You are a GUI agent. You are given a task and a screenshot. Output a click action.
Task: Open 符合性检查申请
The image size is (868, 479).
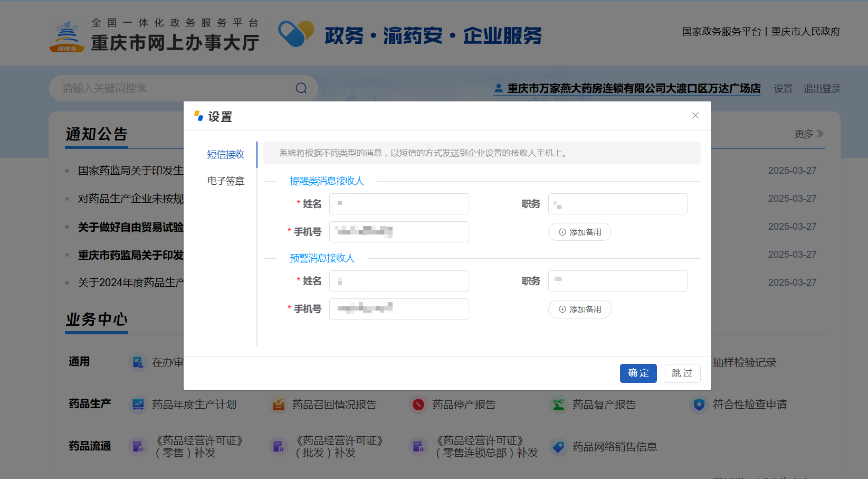point(750,405)
